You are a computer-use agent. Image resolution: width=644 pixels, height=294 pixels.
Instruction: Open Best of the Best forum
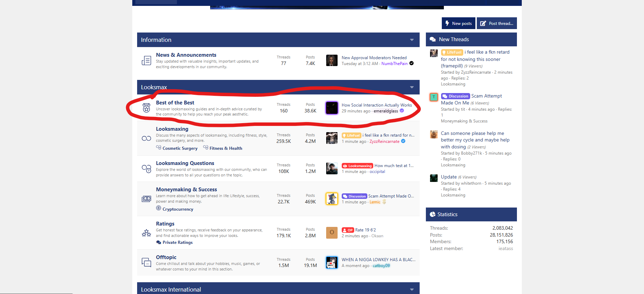175,103
